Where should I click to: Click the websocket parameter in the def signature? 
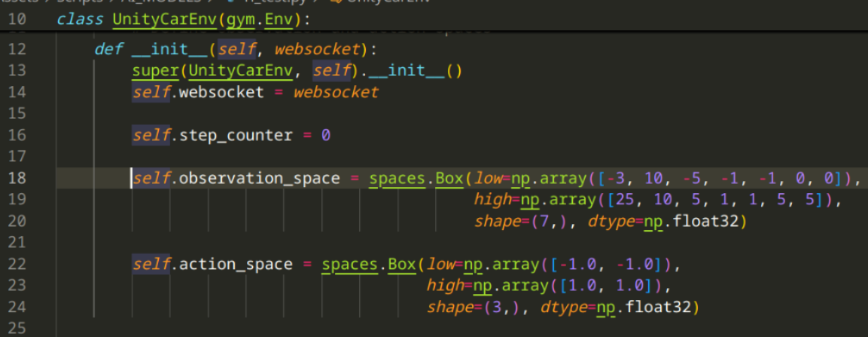pyautogui.click(x=317, y=49)
